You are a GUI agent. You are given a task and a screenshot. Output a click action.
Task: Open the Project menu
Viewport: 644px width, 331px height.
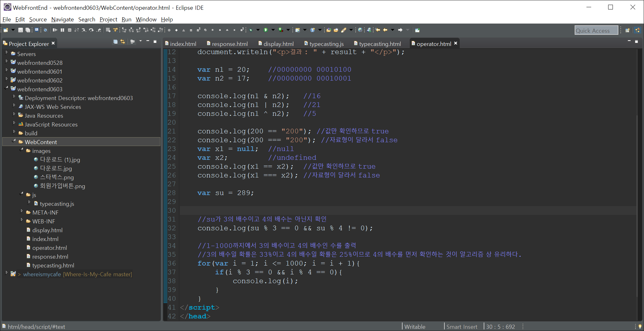click(x=108, y=20)
